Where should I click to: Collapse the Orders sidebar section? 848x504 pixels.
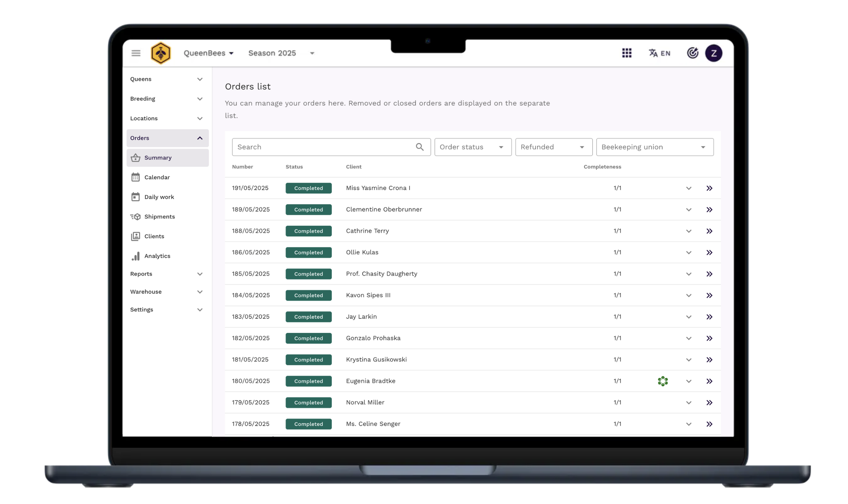click(x=200, y=138)
